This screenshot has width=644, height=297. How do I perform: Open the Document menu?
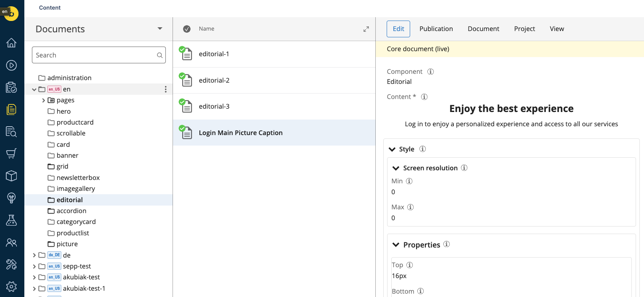(484, 29)
